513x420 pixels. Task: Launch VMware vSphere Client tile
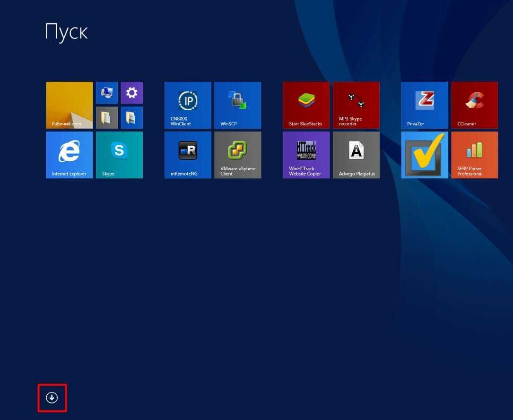238,155
